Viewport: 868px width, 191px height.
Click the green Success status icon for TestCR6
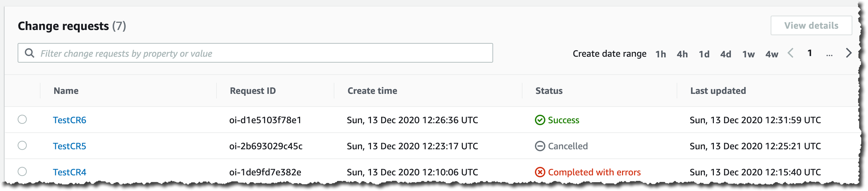pos(540,120)
